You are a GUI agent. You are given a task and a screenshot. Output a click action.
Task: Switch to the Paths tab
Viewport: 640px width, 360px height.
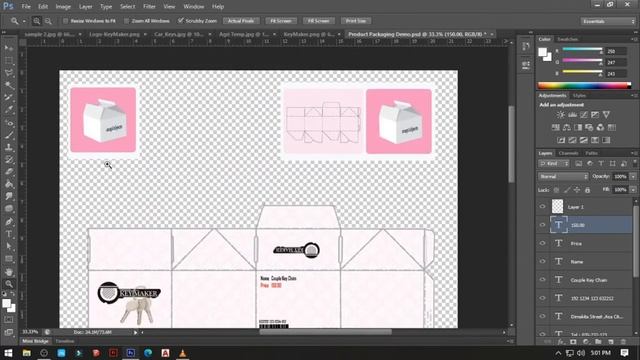coord(591,153)
